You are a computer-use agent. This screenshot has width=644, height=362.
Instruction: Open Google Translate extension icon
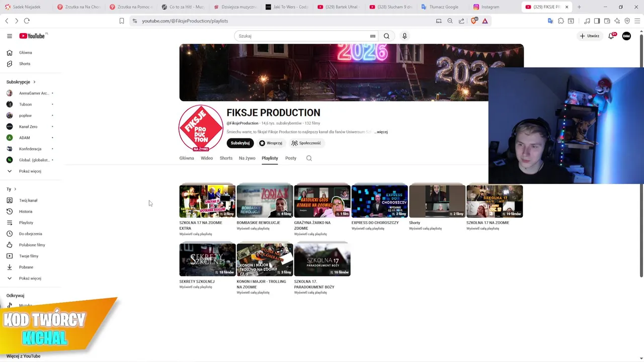click(x=550, y=21)
